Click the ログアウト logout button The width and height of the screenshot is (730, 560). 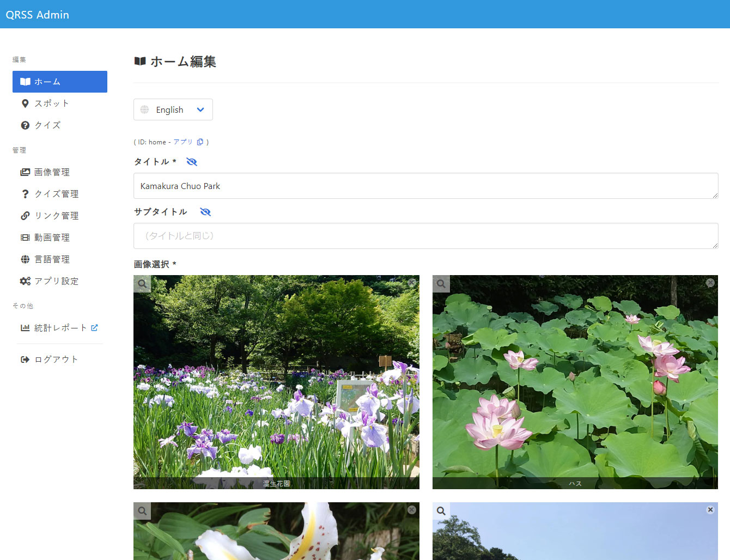[x=56, y=360]
